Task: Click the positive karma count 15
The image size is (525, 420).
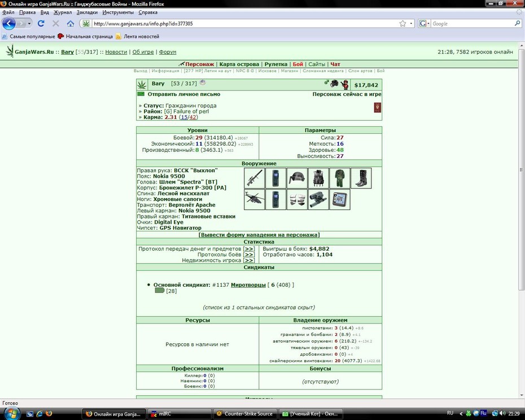Action: tap(184, 117)
